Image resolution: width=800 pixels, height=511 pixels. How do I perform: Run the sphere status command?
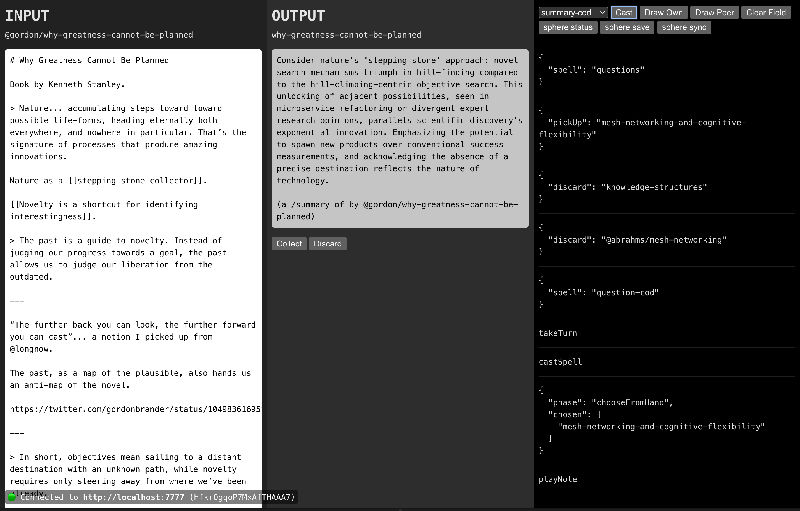coord(569,27)
